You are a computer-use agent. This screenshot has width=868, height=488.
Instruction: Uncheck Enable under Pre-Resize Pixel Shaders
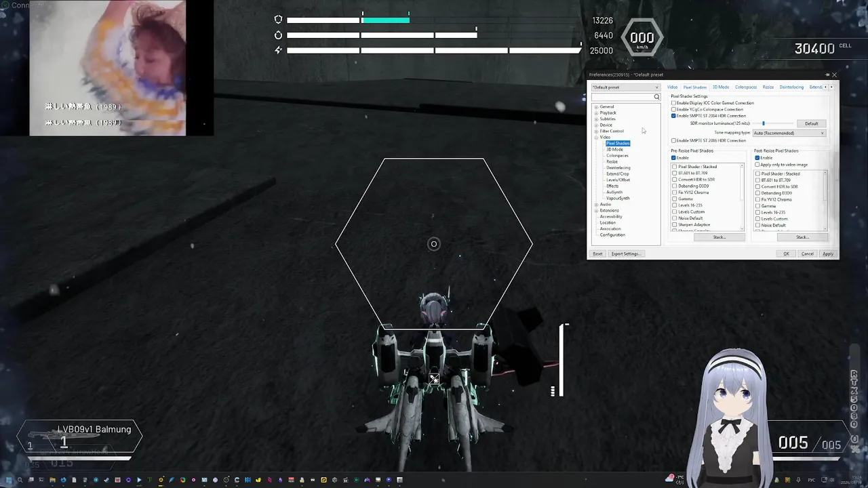point(673,158)
